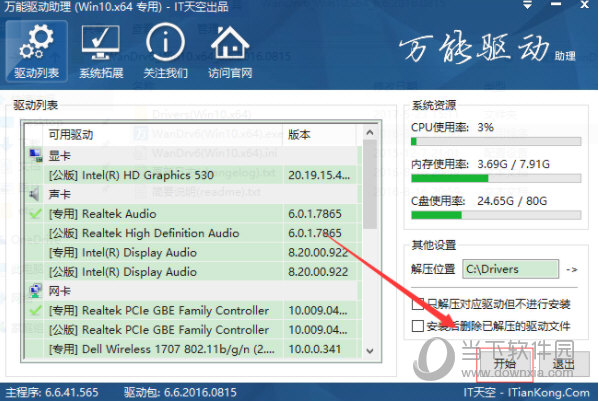598x402 pixels.
Task: Click the 驱动包: 6.6.2016.0815 status text
Action: 180,392
